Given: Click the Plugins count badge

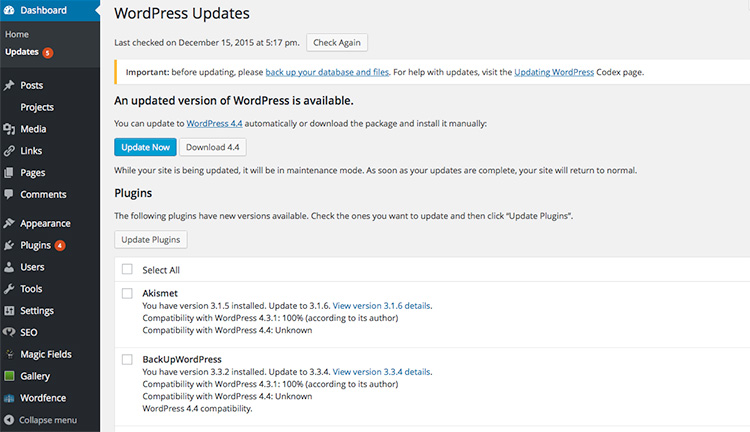Looking at the screenshot, I should click(x=60, y=245).
